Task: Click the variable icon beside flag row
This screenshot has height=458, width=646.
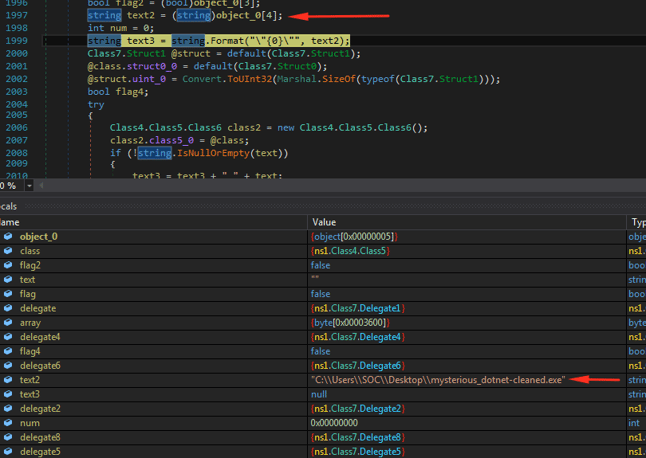Action: 8,294
